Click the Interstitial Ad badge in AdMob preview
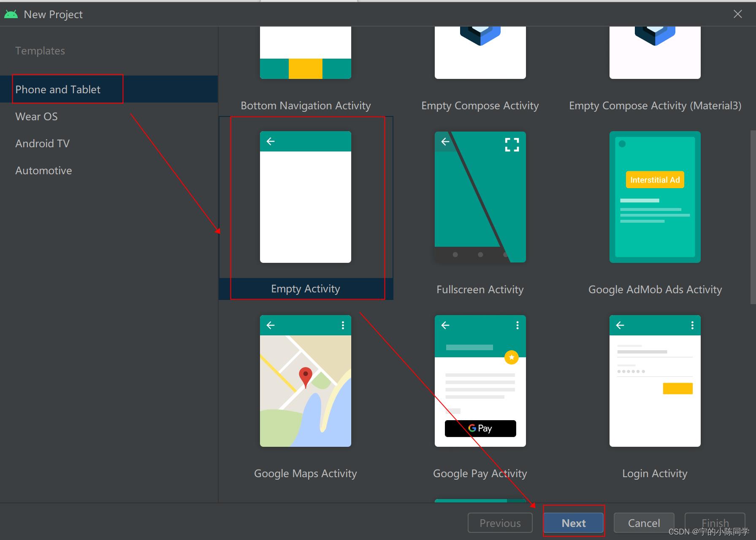 point(655,180)
